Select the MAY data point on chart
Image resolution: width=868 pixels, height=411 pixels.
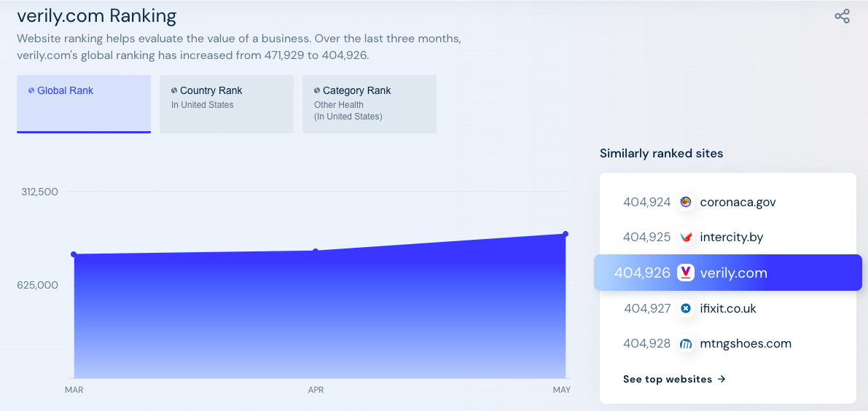point(566,234)
